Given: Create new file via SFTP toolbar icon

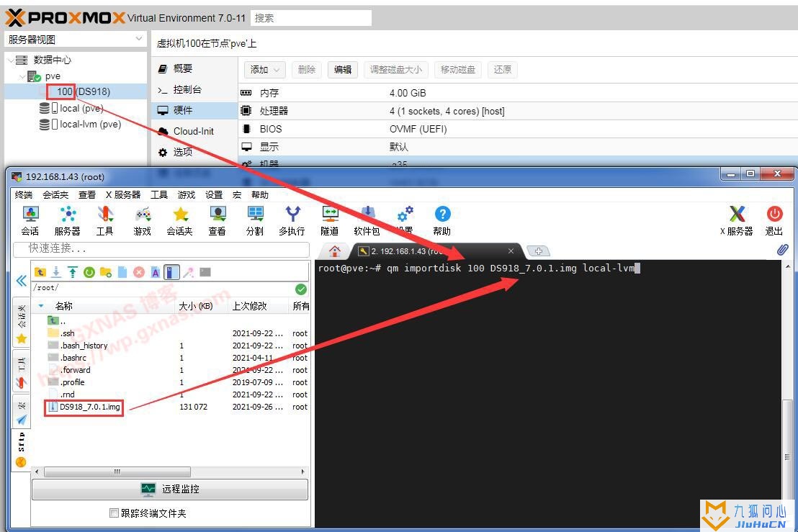Looking at the screenshot, I should tap(122, 272).
